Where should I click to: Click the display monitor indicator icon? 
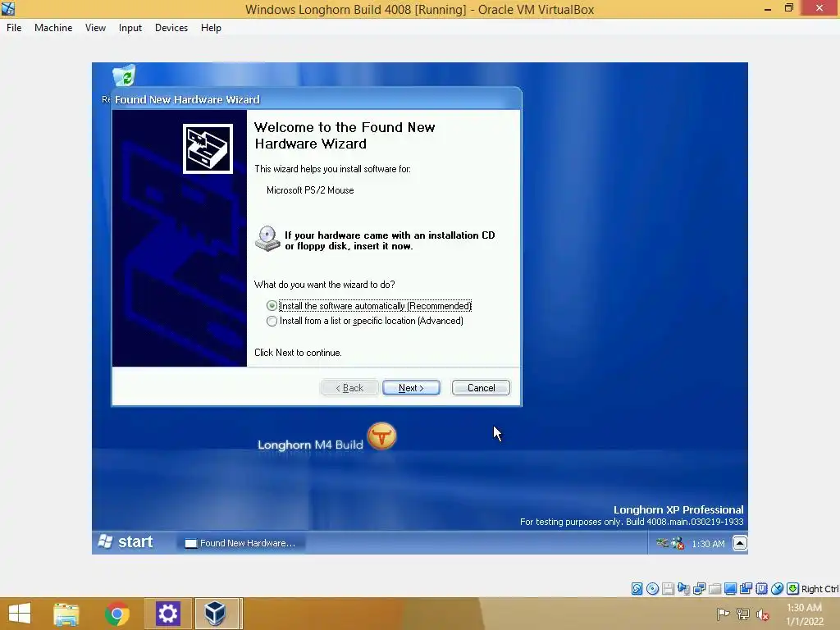click(x=730, y=589)
